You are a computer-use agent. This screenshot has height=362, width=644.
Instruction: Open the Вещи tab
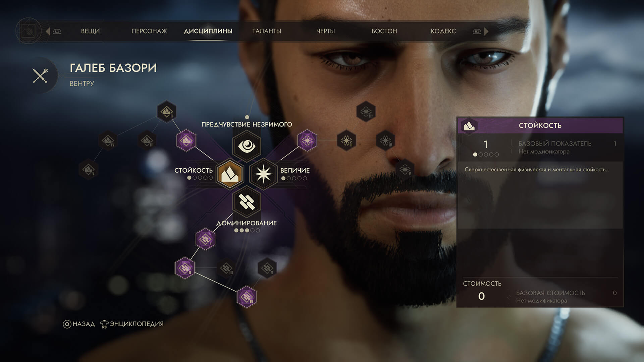(x=90, y=31)
